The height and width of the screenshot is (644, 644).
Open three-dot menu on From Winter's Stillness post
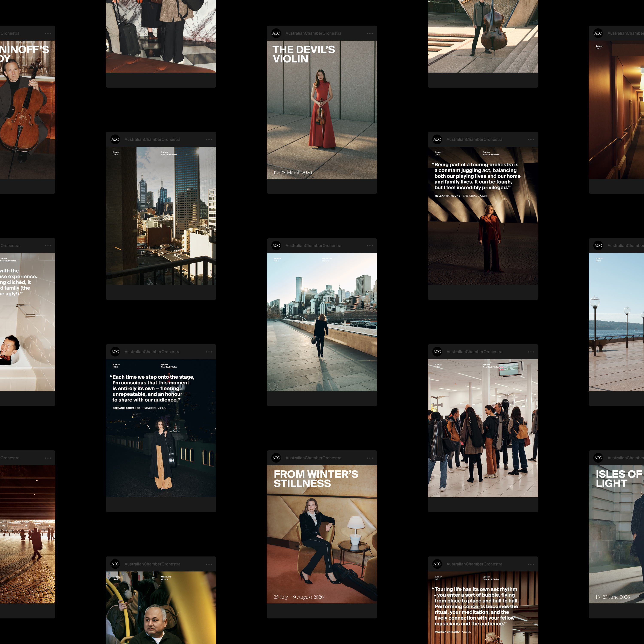[x=370, y=458]
